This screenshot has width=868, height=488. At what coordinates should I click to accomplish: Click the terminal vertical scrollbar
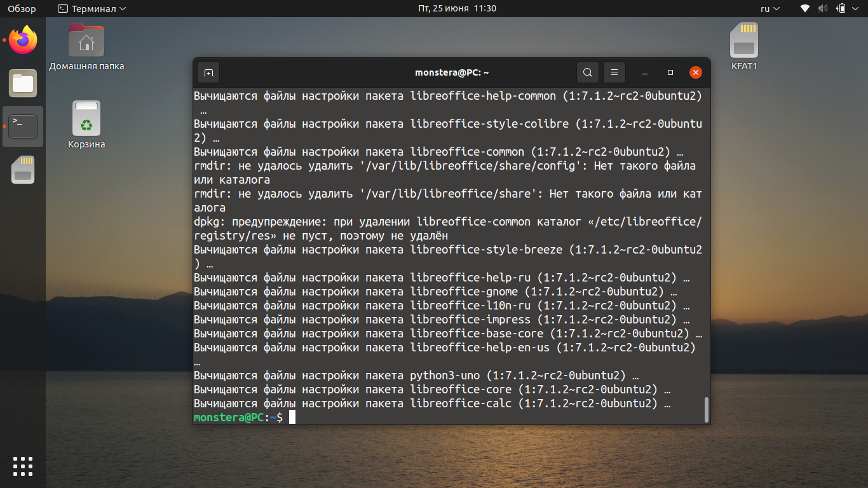706,410
